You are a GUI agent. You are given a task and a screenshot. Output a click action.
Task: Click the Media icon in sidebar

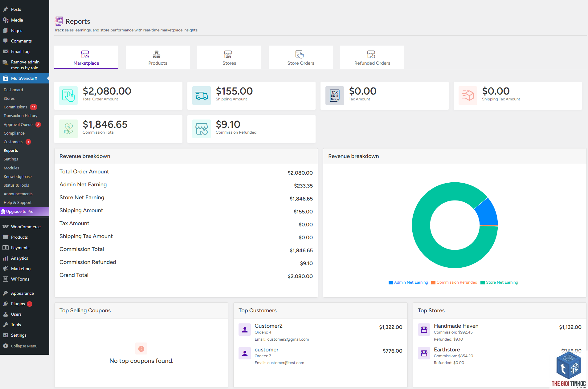click(x=6, y=20)
